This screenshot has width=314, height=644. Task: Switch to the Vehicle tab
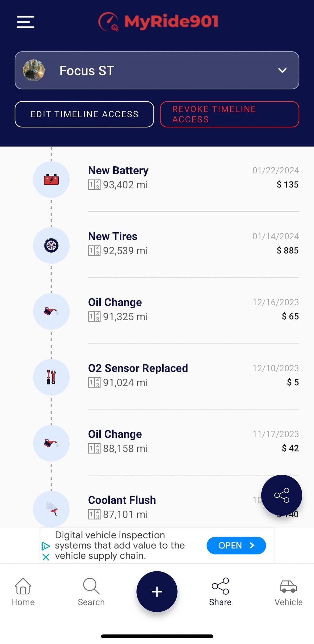click(288, 592)
